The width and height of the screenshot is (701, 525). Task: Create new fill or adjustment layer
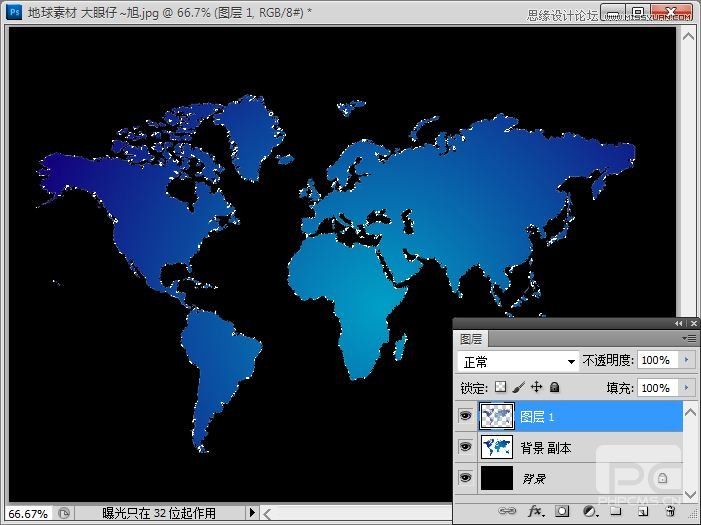click(590, 511)
